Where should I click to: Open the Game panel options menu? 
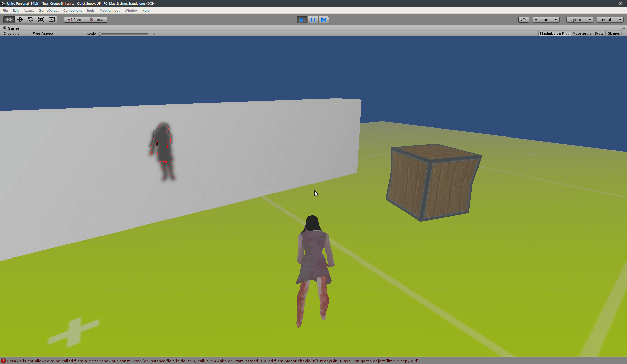pyautogui.click(x=623, y=29)
